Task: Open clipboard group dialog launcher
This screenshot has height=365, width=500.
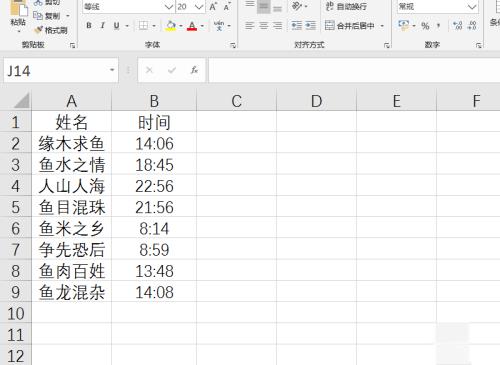Action: [x=72, y=45]
